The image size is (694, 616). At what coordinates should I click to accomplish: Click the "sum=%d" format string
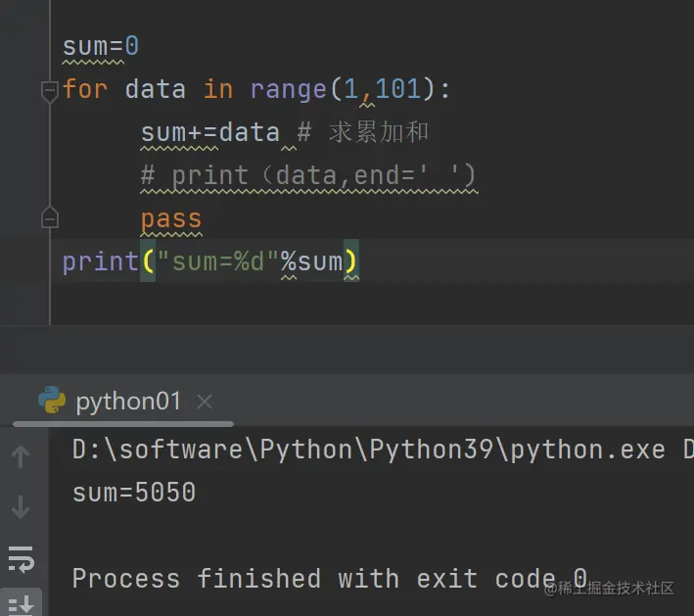[218, 261]
